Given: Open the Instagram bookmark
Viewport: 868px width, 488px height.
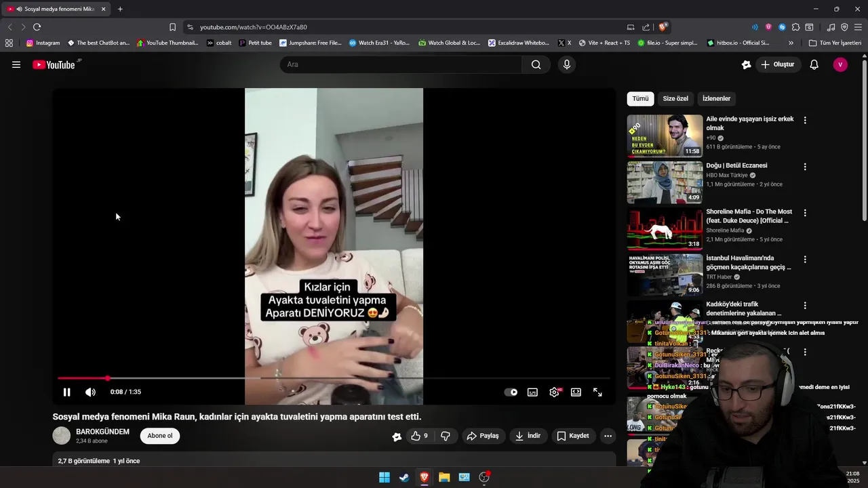Looking at the screenshot, I should pos(43,43).
